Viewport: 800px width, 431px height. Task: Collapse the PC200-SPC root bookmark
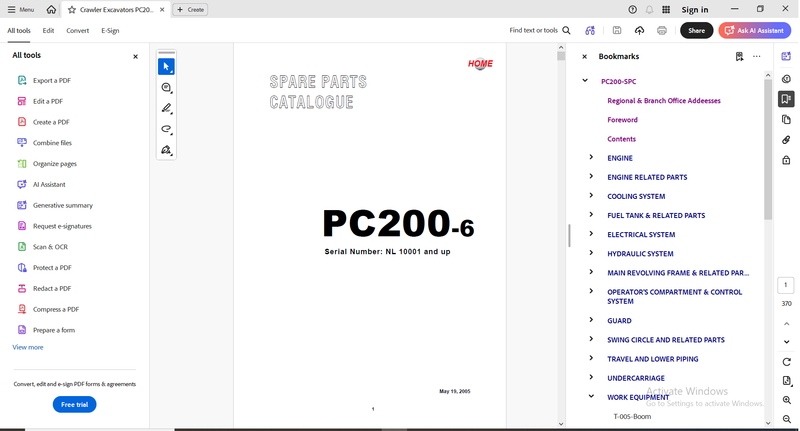click(x=585, y=81)
